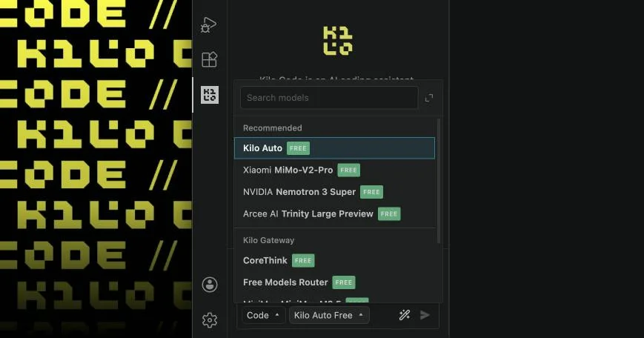This screenshot has height=338, width=644.
Task: Select Arcee AI Trinity Large Preview model
Action: click(334, 213)
